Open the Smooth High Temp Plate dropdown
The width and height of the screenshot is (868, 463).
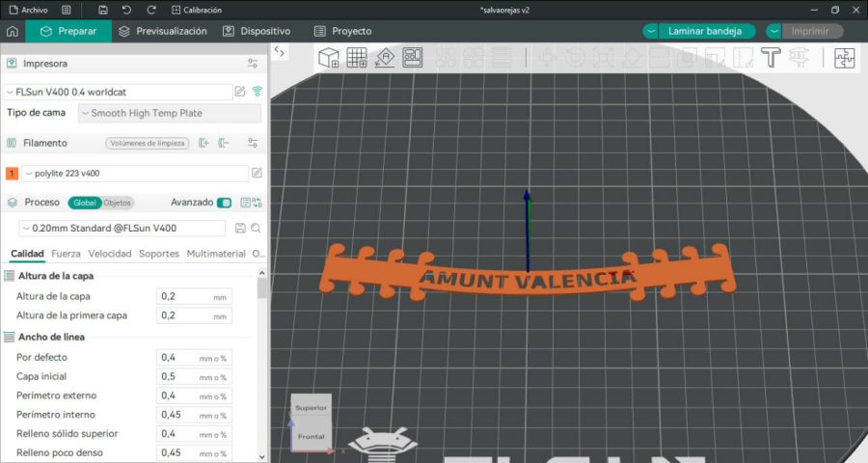pos(170,113)
